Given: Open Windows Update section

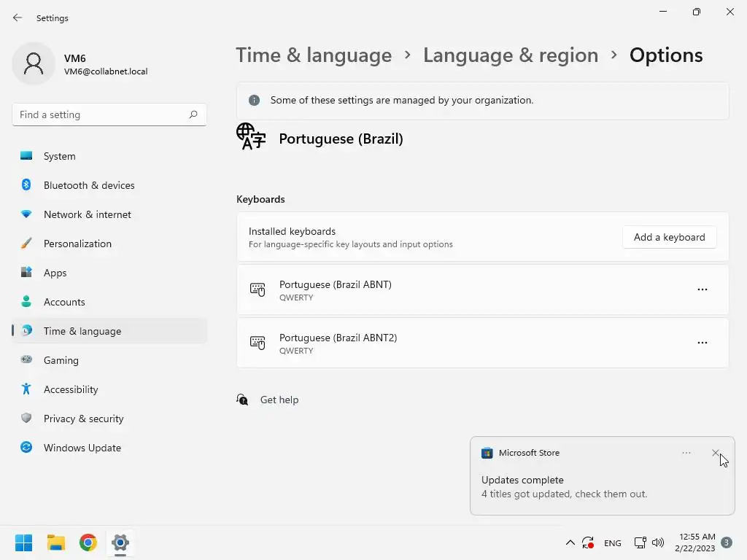Looking at the screenshot, I should [x=82, y=448].
